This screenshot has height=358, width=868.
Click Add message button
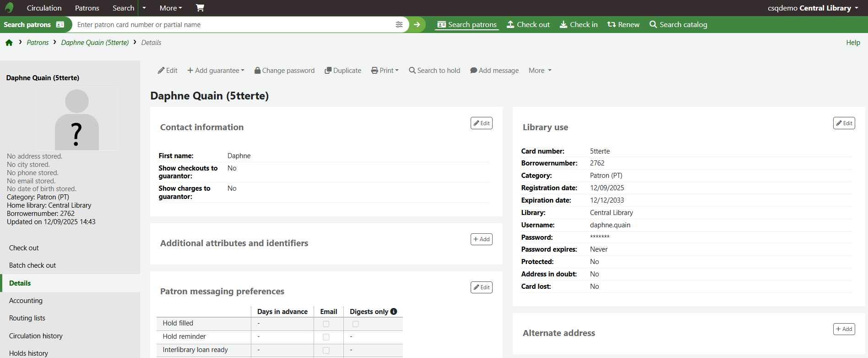[494, 71]
